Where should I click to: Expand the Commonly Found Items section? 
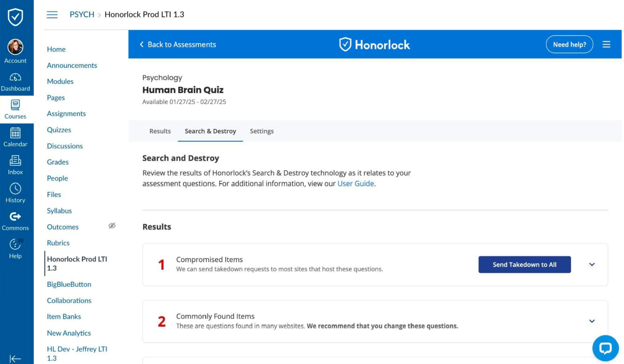592,321
